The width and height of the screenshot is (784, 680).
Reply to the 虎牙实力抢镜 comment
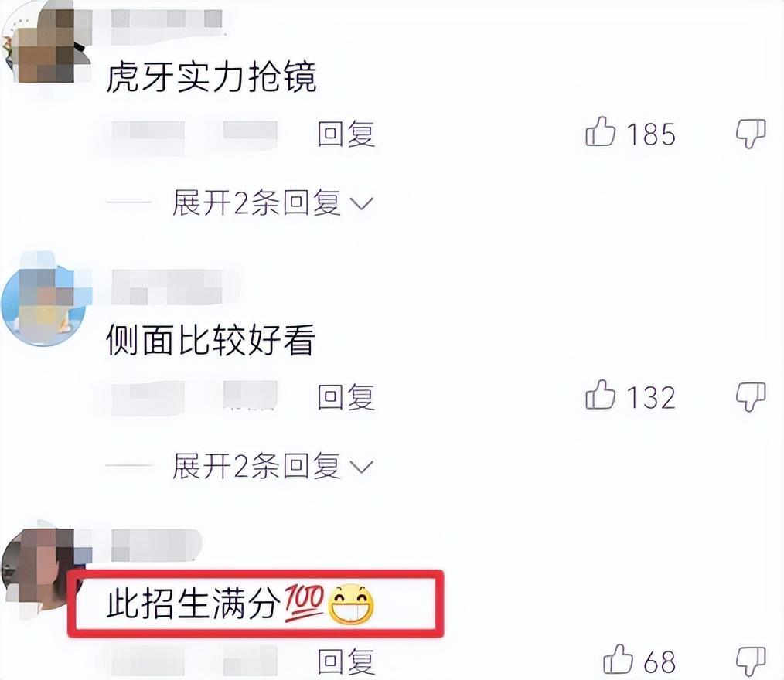coord(346,134)
